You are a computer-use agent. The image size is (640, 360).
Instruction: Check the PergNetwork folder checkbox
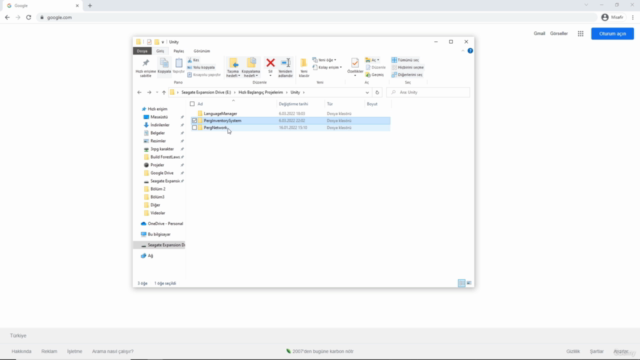coord(194,128)
